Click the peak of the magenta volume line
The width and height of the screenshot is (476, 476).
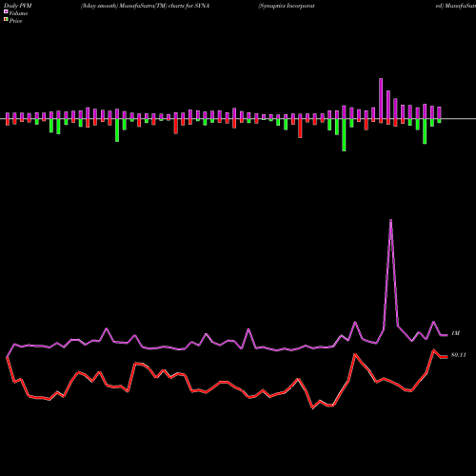pyautogui.click(x=390, y=220)
